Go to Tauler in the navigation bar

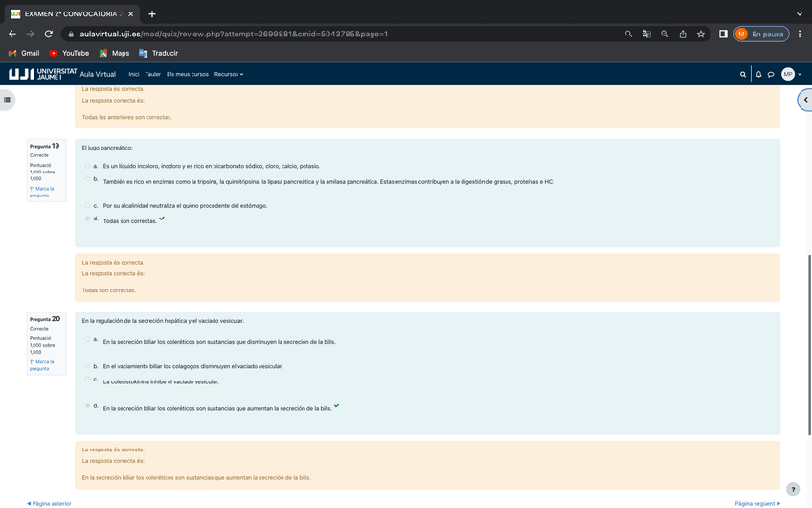point(153,74)
